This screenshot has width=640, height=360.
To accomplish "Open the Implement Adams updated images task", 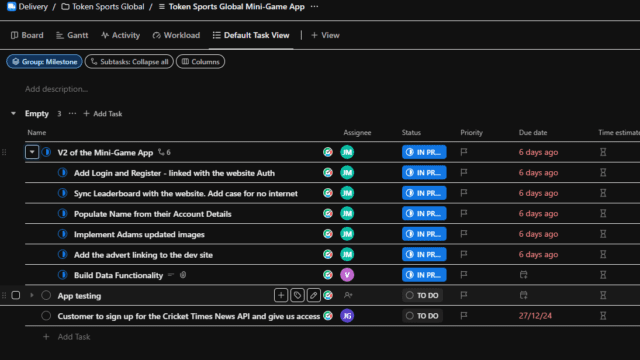I will pos(139,234).
